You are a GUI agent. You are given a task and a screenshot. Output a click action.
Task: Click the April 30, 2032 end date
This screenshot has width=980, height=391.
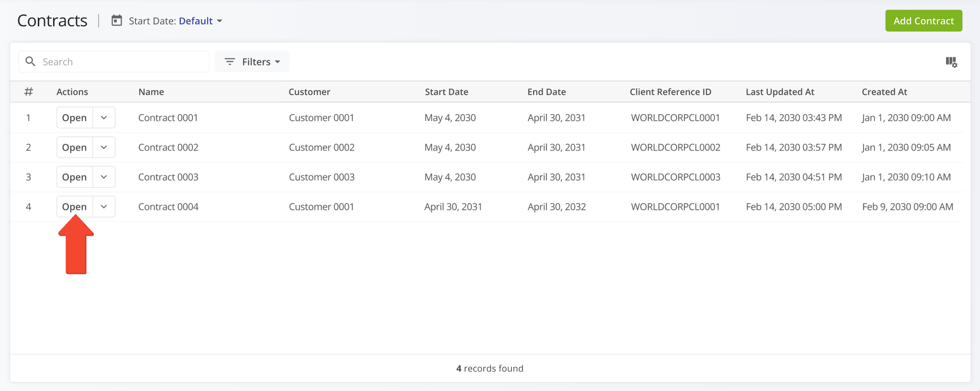coord(557,206)
